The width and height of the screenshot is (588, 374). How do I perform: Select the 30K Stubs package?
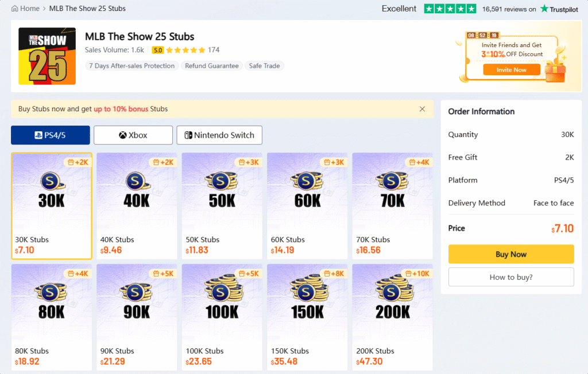tap(52, 206)
